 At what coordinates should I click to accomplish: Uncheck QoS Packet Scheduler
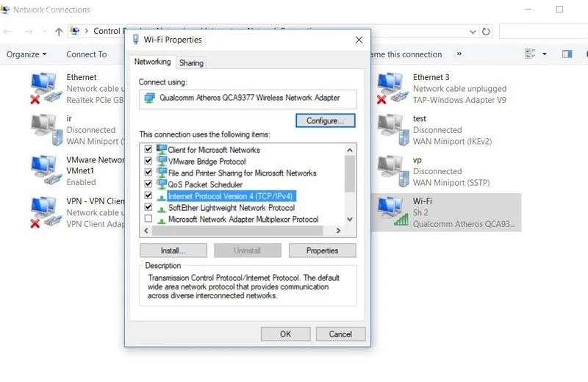click(x=148, y=184)
